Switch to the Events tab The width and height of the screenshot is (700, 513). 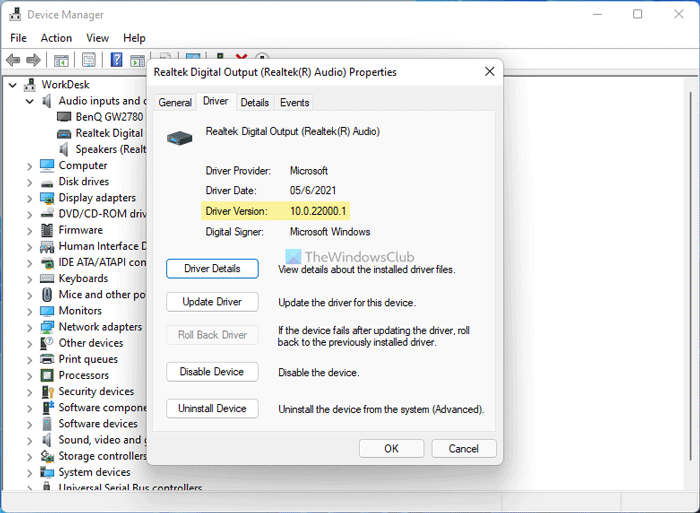[294, 102]
